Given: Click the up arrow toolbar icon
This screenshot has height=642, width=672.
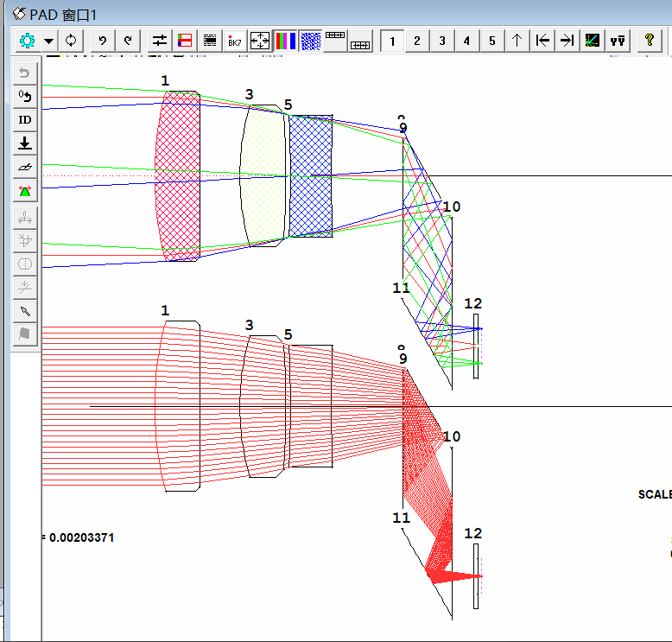Looking at the screenshot, I should tap(517, 41).
